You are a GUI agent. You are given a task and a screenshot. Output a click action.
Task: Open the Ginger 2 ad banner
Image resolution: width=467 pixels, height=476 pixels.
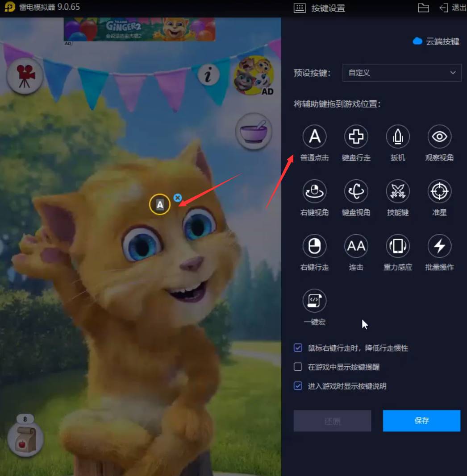(139, 29)
